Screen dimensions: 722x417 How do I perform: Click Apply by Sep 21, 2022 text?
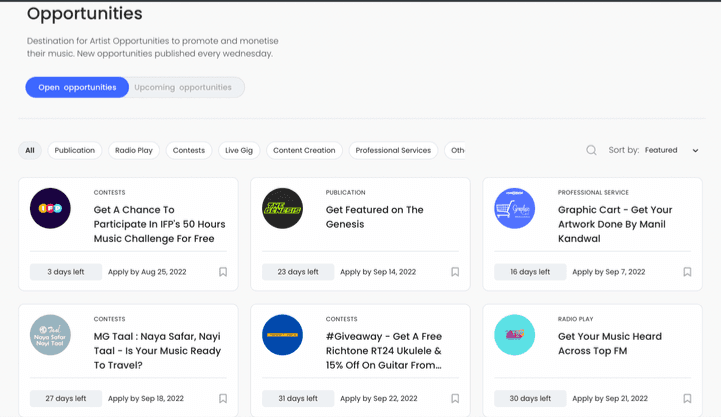[610, 399]
